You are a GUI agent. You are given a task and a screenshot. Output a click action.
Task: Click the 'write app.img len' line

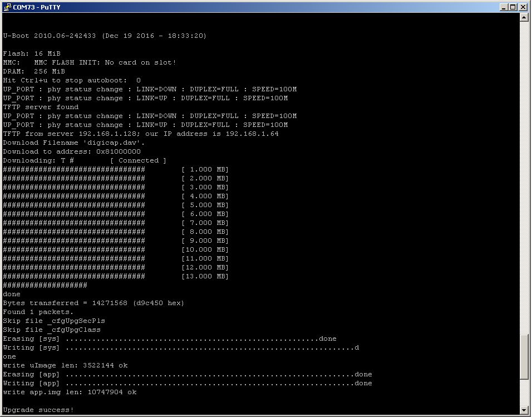pyautogui.click(x=70, y=392)
